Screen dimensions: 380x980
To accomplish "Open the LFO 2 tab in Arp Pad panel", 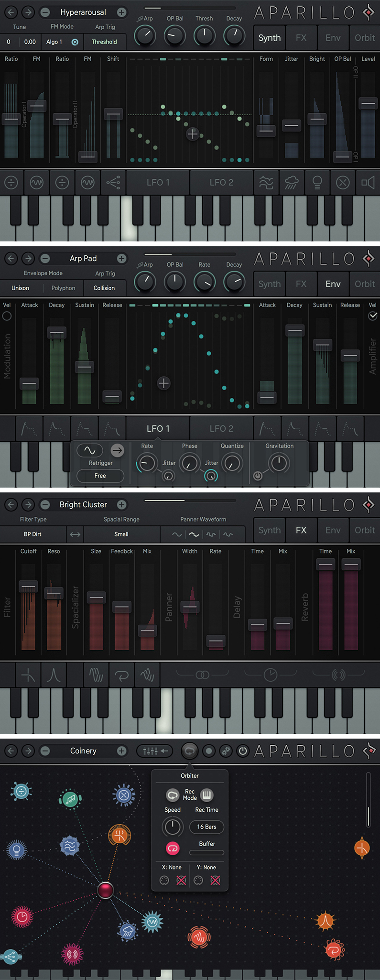I will 221,428.
